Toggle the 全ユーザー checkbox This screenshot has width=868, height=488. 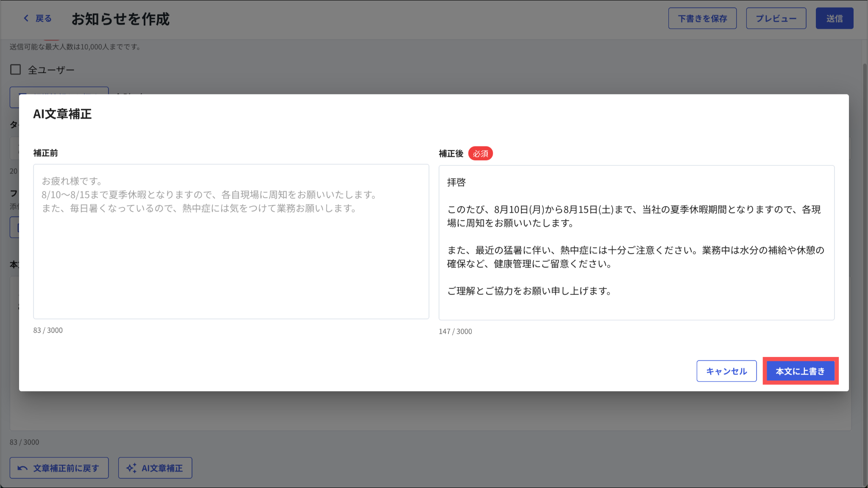tap(16, 70)
